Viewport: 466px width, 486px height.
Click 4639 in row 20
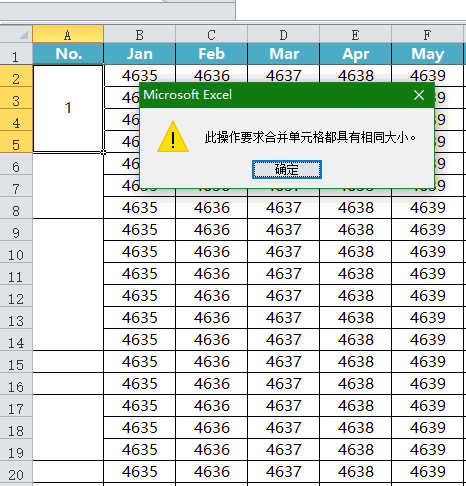tap(428, 472)
